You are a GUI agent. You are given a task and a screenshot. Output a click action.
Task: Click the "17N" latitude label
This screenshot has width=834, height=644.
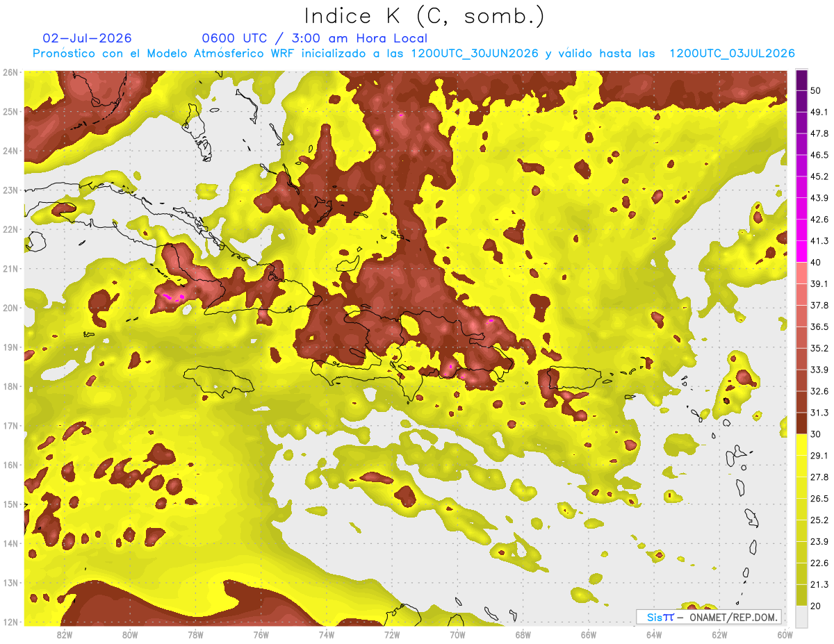coord(10,426)
